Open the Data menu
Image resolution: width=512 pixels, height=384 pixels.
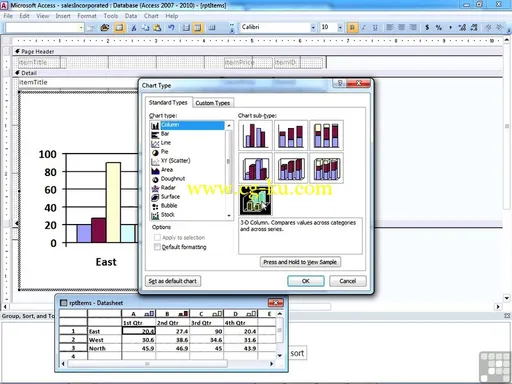point(131,16)
